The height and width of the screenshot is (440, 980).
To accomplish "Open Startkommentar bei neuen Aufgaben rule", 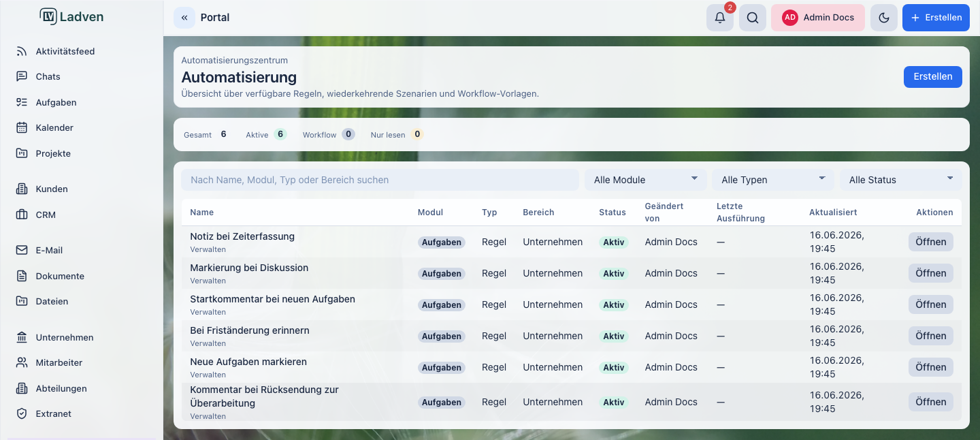I will point(931,304).
